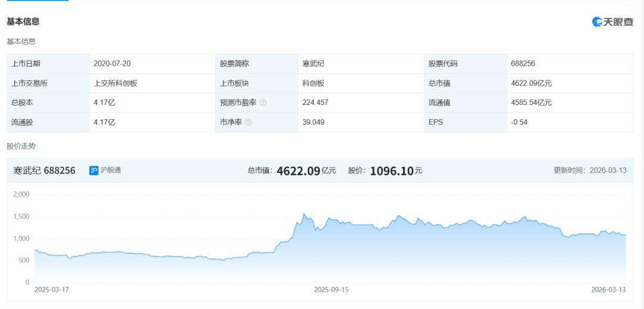Image resolution: width=644 pixels, height=309 pixels.
Task: Select the 市净率 label text
Action: (231, 122)
